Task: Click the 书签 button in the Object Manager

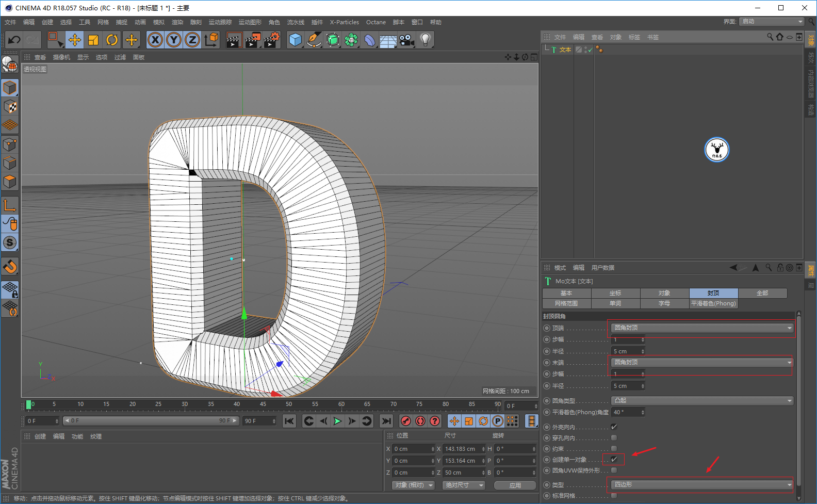Action: pyautogui.click(x=653, y=37)
